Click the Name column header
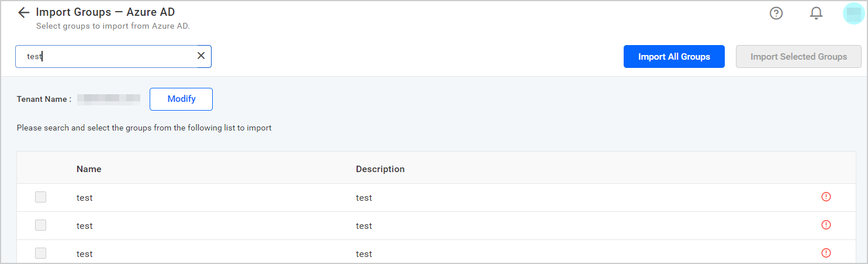868x264 pixels. click(x=89, y=169)
